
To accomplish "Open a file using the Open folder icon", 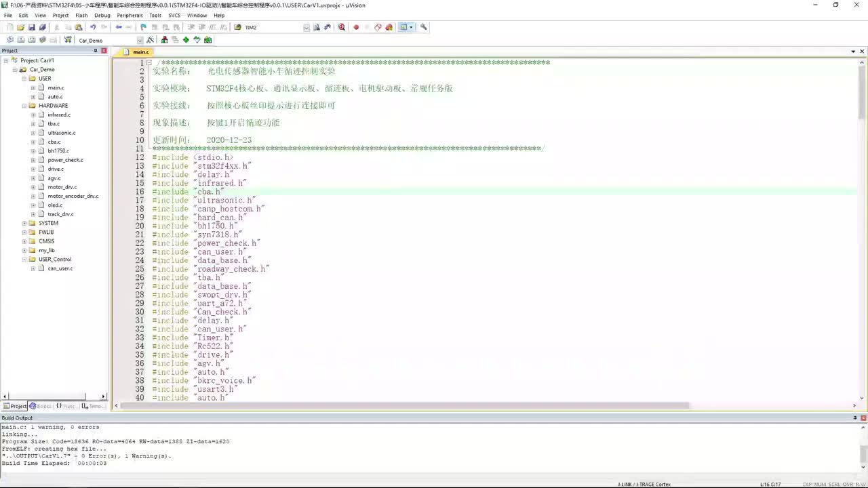I will coord(20,27).
